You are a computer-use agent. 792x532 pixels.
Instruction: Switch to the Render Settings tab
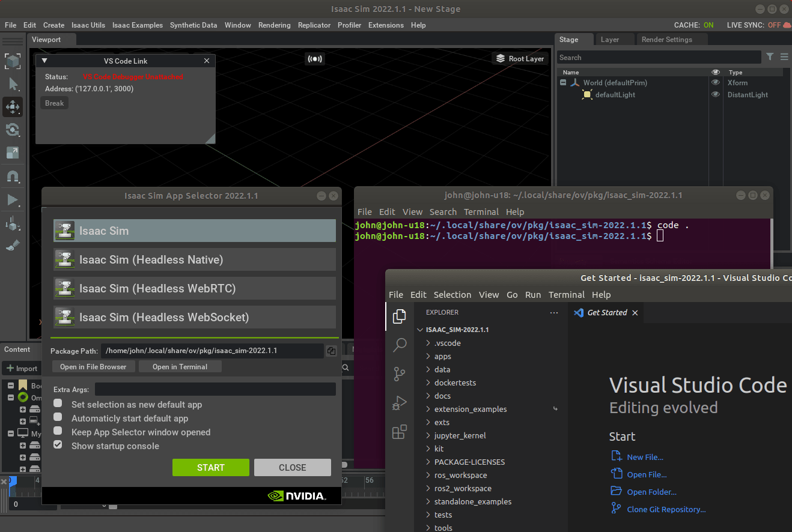tap(667, 40)
